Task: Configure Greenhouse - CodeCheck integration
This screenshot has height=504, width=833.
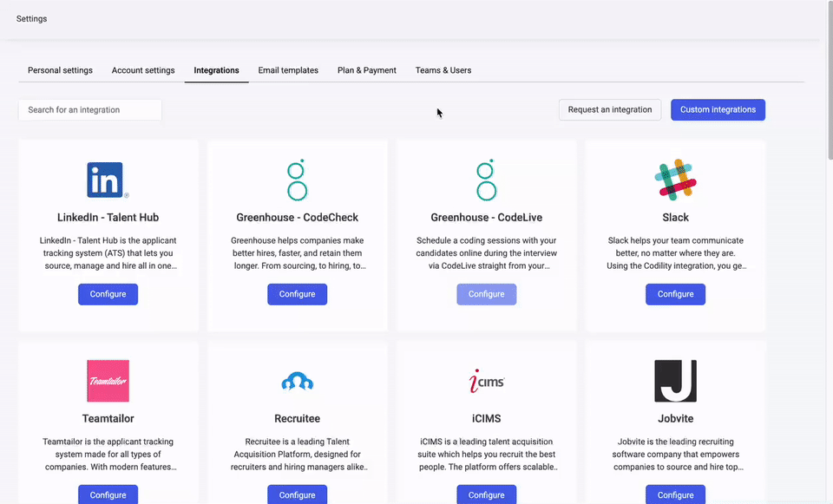Action: tap(297, 294)
